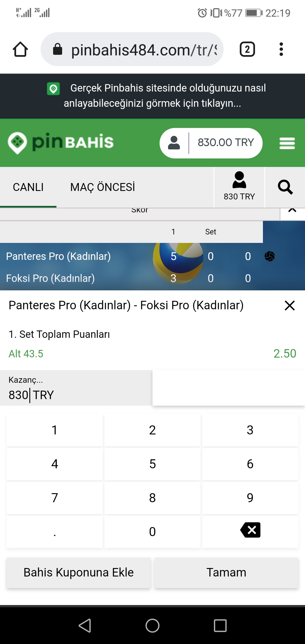Image resolution: width=305 pixels, height=644 pixels.
Task: Click the Pinbahis logo
Action: (x=61, y=143)
